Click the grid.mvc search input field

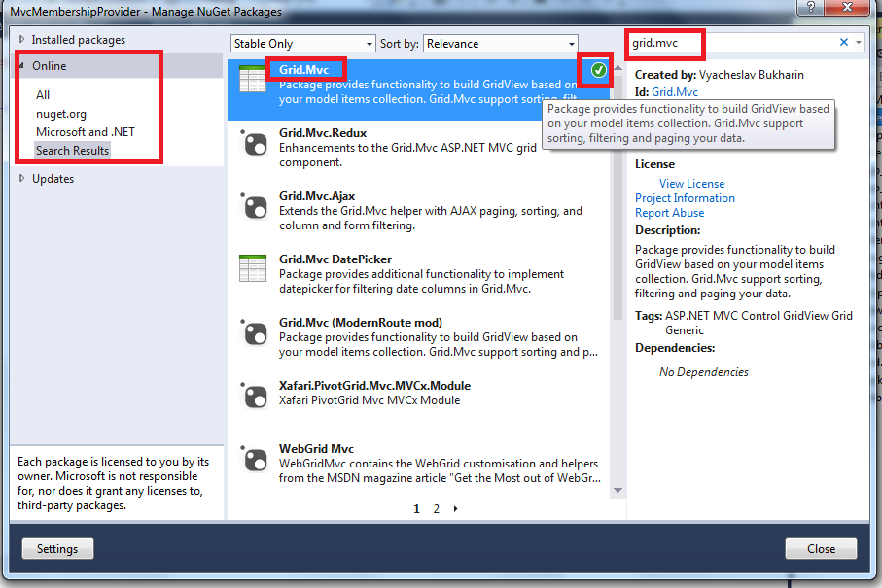coord(731,43)
